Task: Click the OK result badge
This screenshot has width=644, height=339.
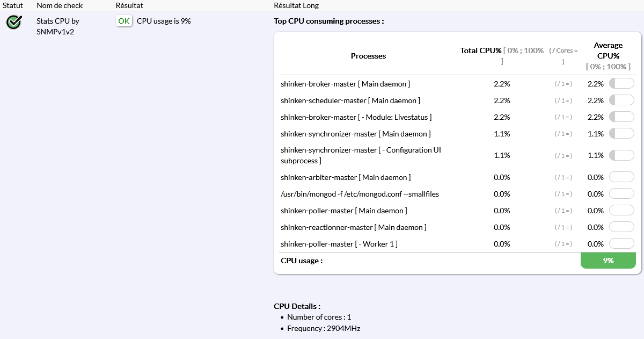Action: (x=124, y=21)
